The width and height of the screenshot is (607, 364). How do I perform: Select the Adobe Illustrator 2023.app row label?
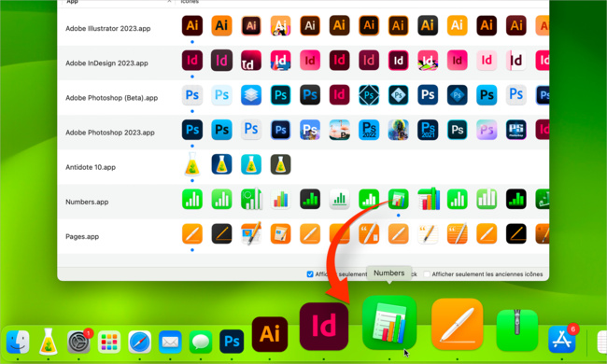[108, 29]
